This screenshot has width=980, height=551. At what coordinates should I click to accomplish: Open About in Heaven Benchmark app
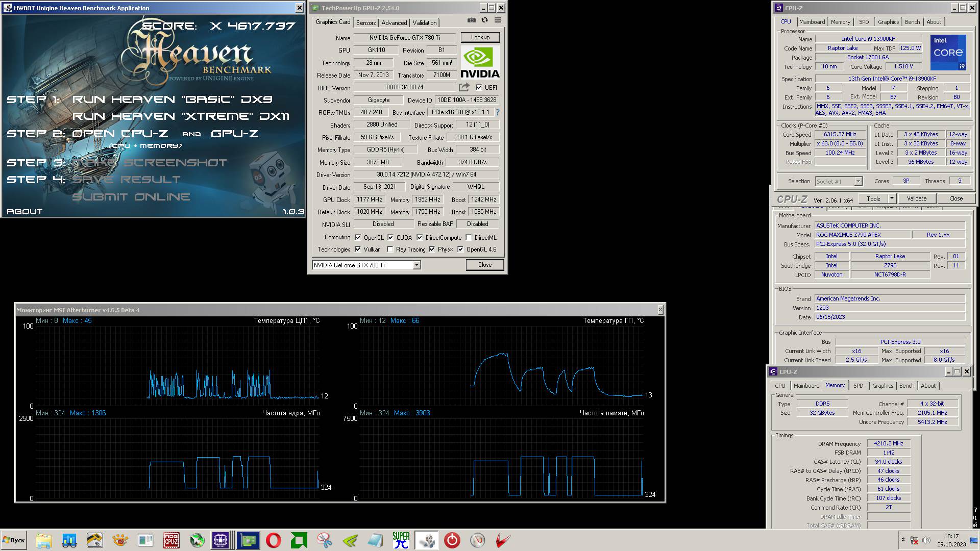[24, 211]
